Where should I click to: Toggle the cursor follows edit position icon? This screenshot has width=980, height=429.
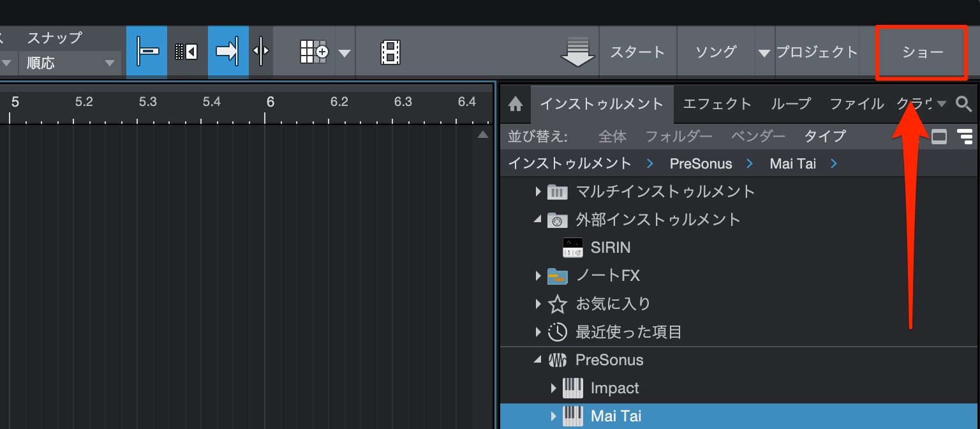pyautogui.click(x=261, y=52)
